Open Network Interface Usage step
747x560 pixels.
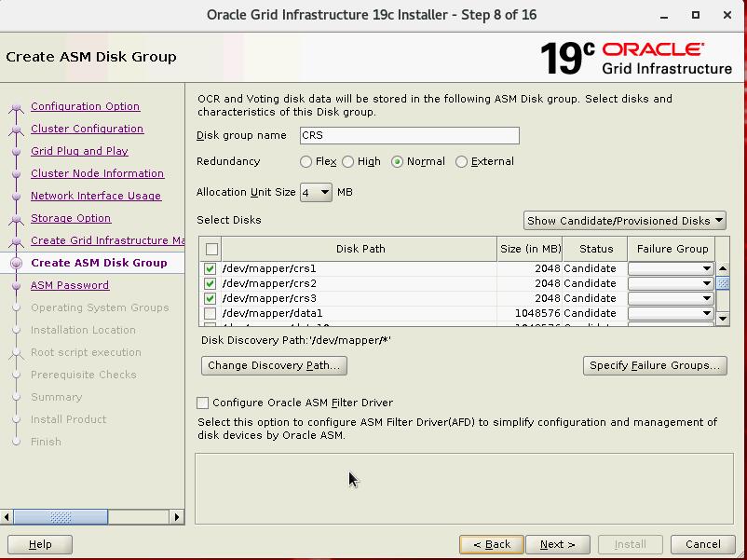96,196
